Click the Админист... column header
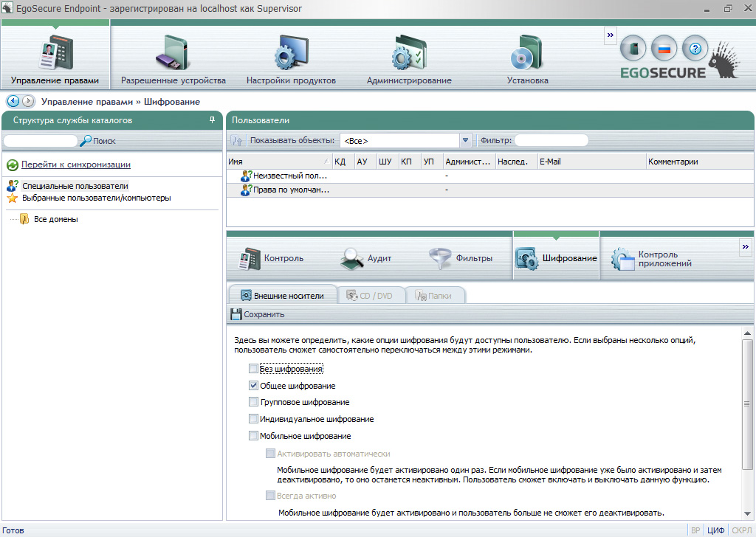This screenshot has width=756, height=537. click(x=469, y=162)
